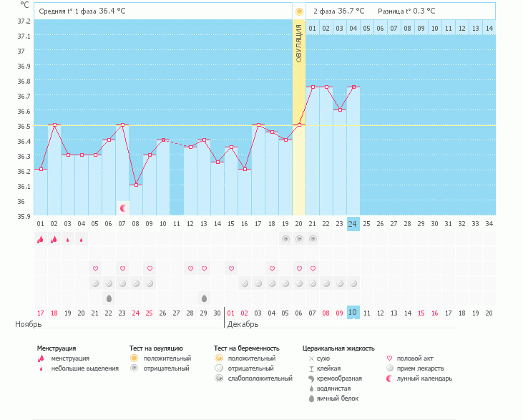The width and height of the screenshot is (523, 420).
Task: Click the heart icon under cycle day 05
Action: point(95,268)
